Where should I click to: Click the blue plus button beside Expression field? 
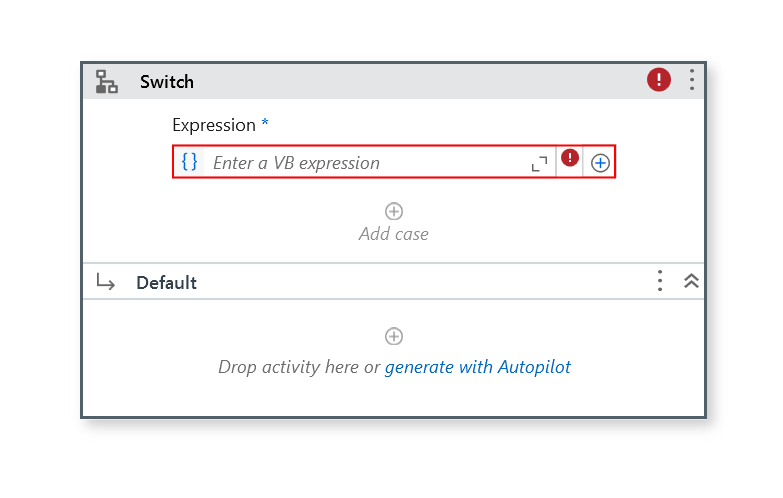point(600,163)
